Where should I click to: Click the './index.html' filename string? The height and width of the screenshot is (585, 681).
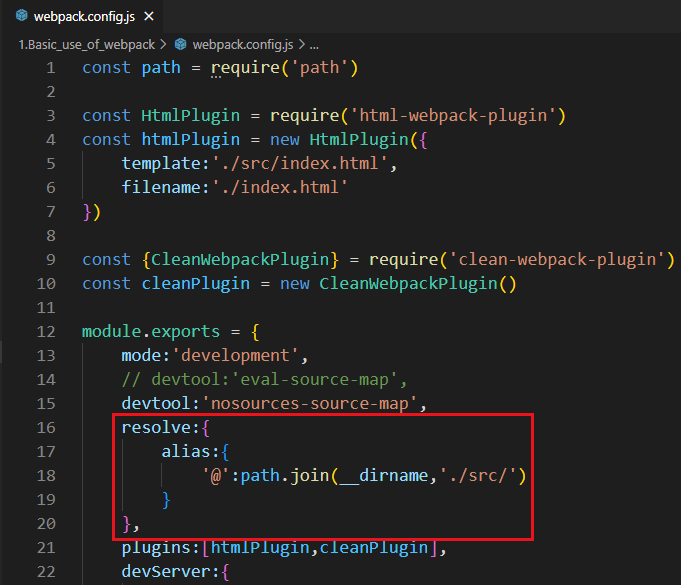click(280, 188)
